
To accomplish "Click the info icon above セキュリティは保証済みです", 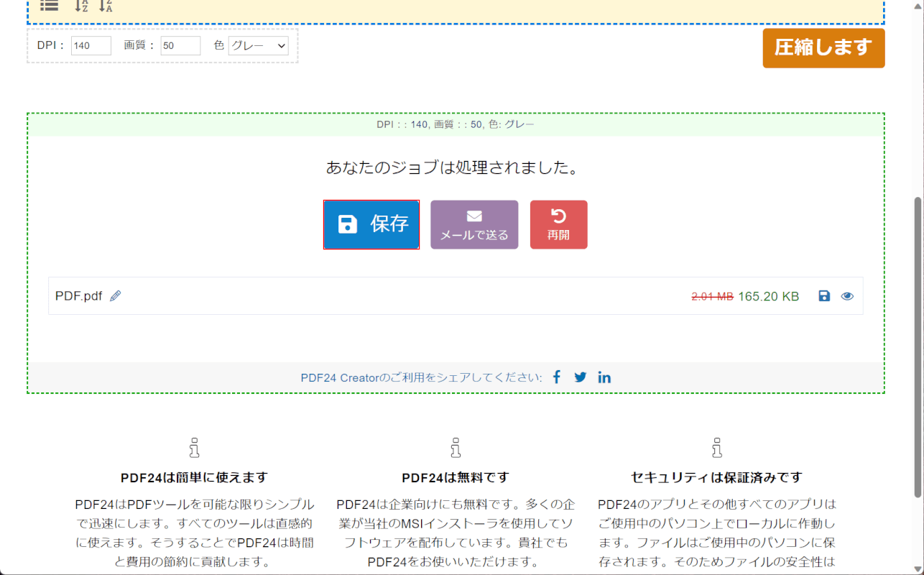I will [x=716, y=448].
